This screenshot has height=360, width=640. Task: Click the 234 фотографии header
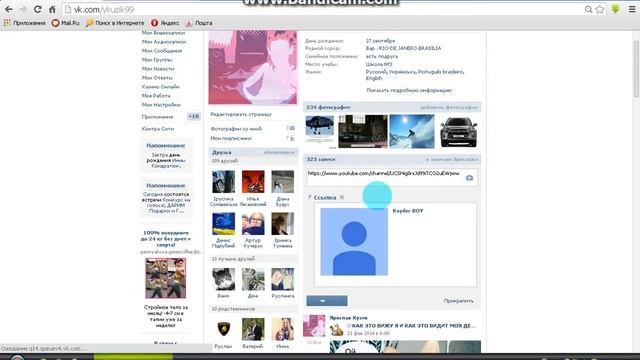coord(328,107)
